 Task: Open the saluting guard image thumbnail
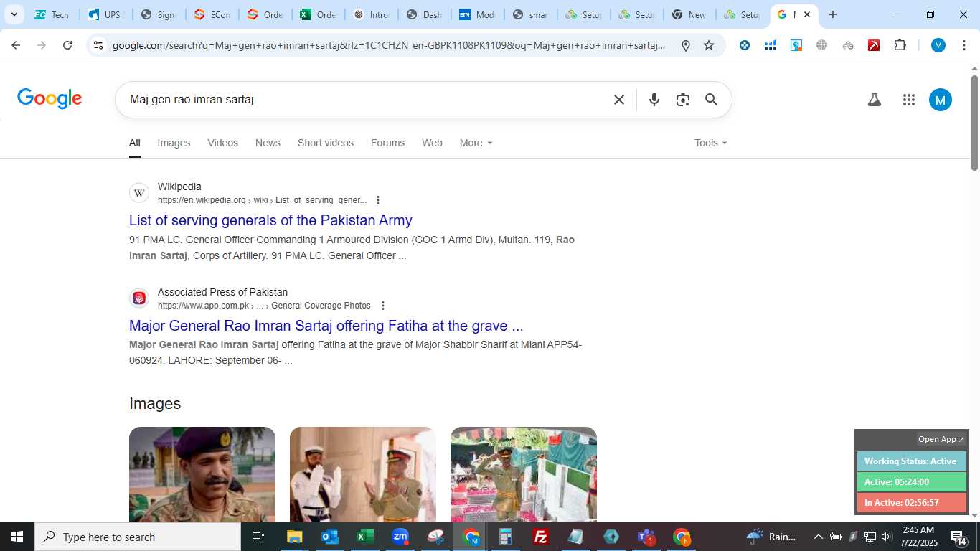(363, 474)
